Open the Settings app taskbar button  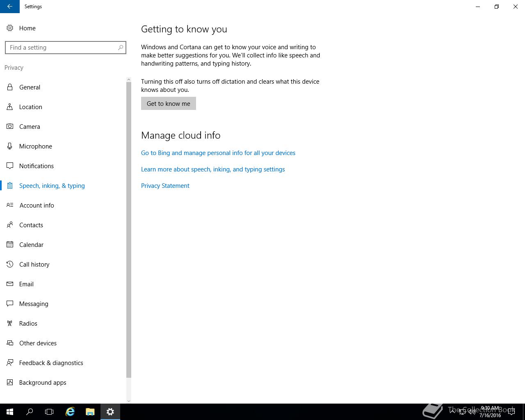[110, 412]
